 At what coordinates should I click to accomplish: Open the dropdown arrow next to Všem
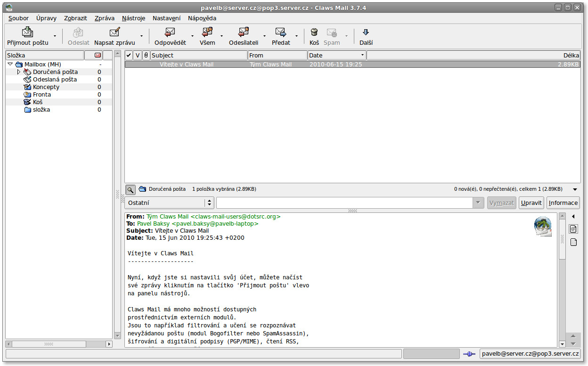[221, 36]
